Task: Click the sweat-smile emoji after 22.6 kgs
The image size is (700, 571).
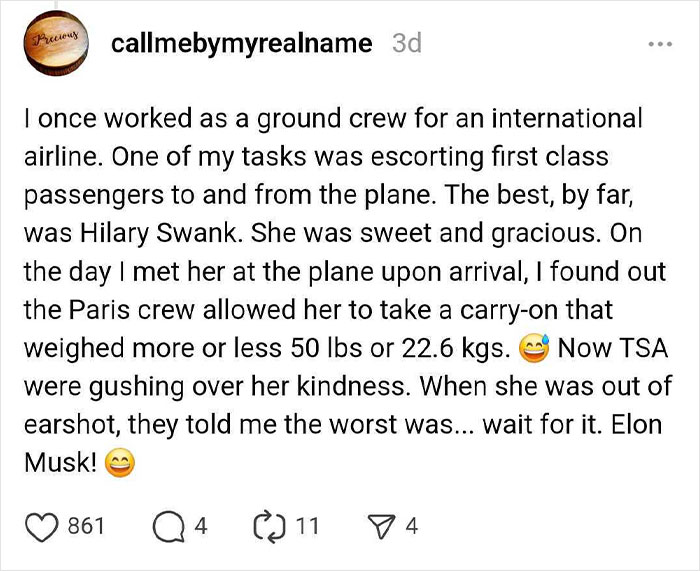Action: point(536,350)
